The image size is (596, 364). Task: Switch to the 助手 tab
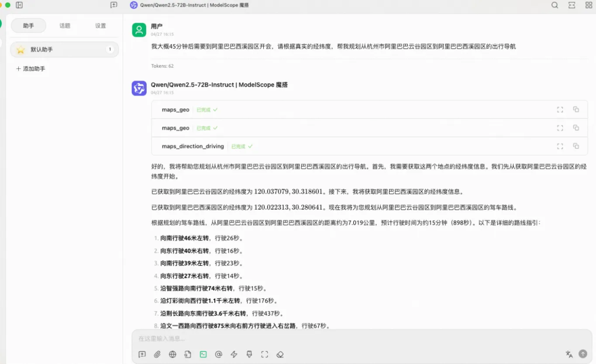click(29, 25)
